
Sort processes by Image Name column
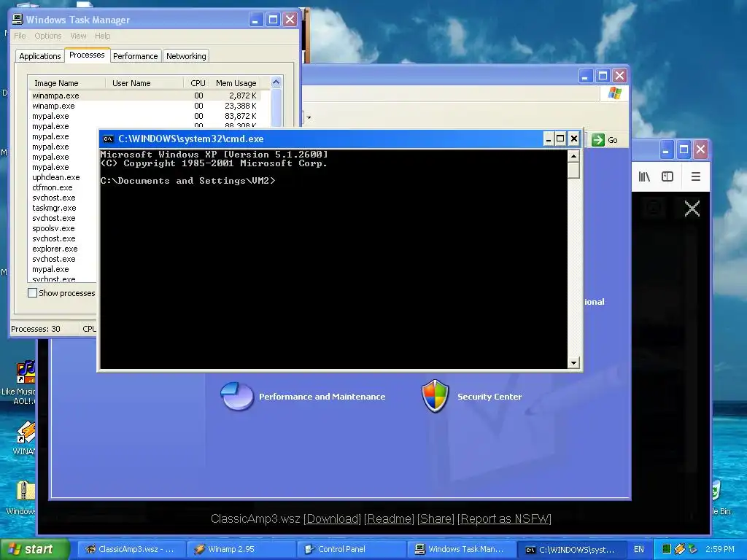tap(66, 83)
